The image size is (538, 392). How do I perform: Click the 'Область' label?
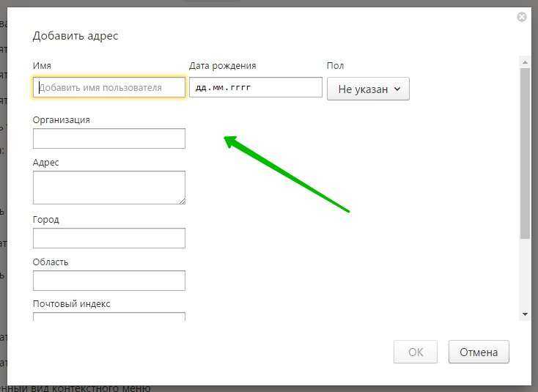coord(51,262)
